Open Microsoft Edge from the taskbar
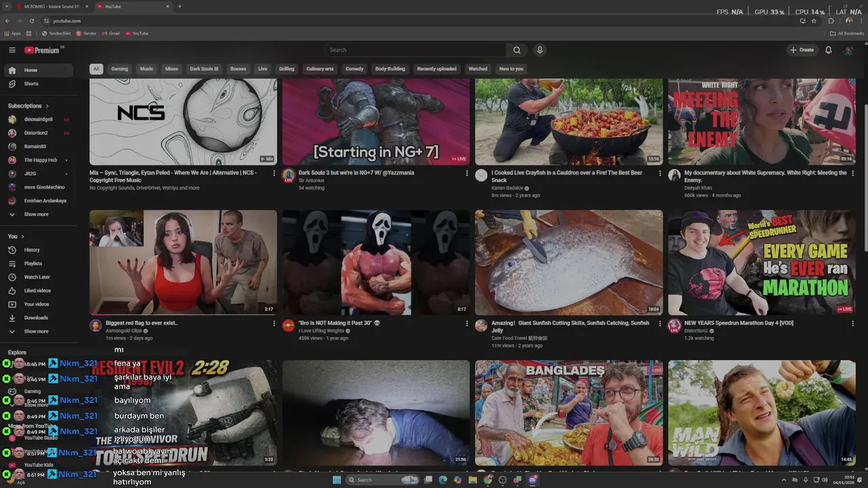The height and width of the screenshot is (488, 868). click(x=443, y=480)
